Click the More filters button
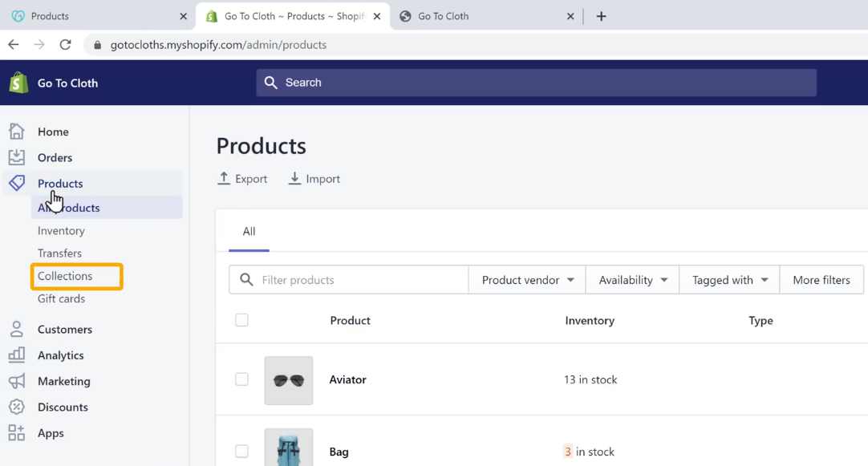The height and width of the screenshot is (466, 868). (821, 279)
